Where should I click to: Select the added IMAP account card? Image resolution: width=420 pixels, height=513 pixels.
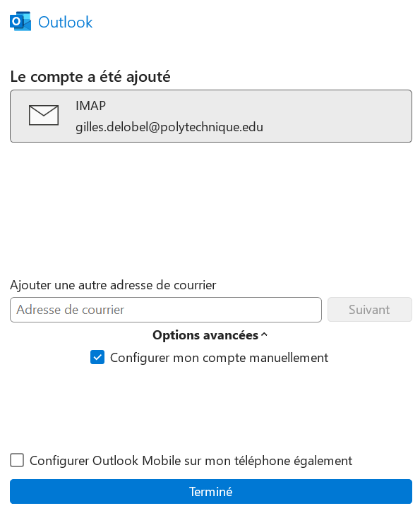pyautogui.click(x=211, y=116)
